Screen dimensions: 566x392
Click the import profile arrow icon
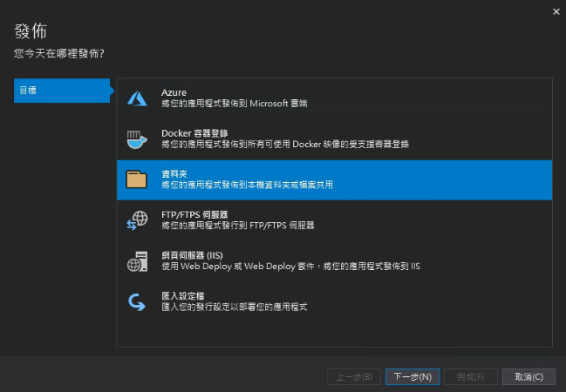click(x=137, y=302)
